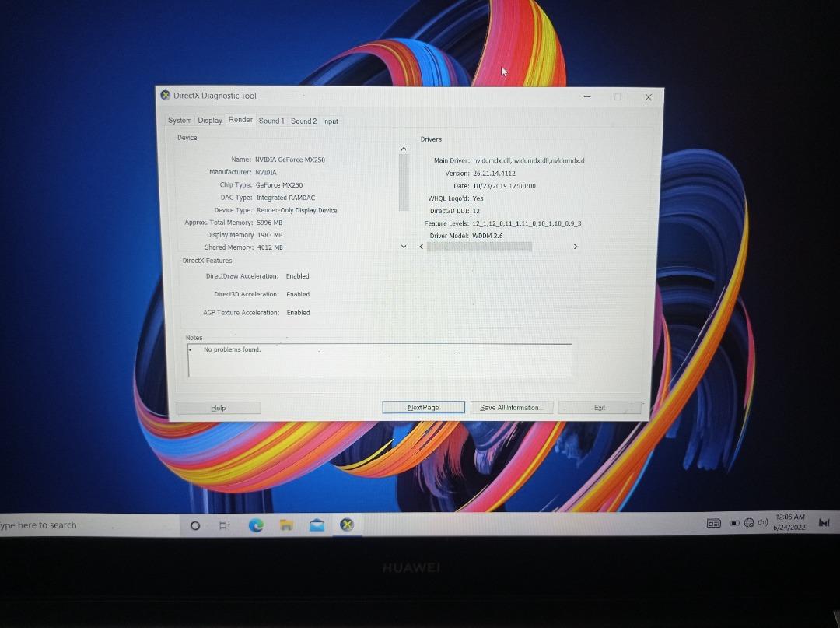Click Main Driver nvldumdx.dll value
This screenshot has height=628, width=840.
tap(528, 161)
